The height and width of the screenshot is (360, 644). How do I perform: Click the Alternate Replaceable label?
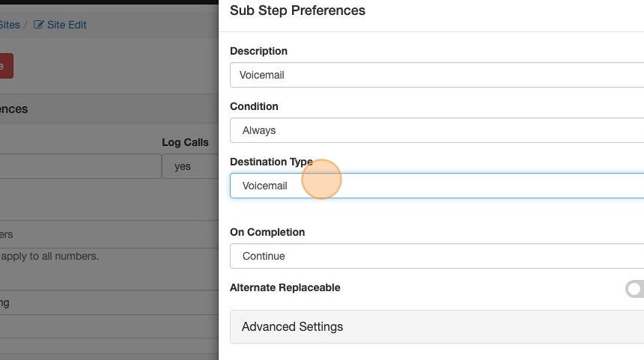[285, 287]
